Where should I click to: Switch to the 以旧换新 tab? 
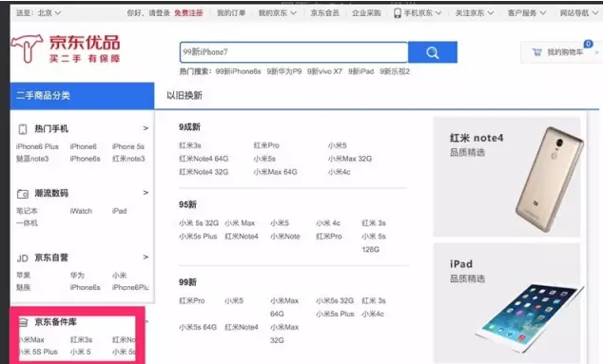click(185, 95)
